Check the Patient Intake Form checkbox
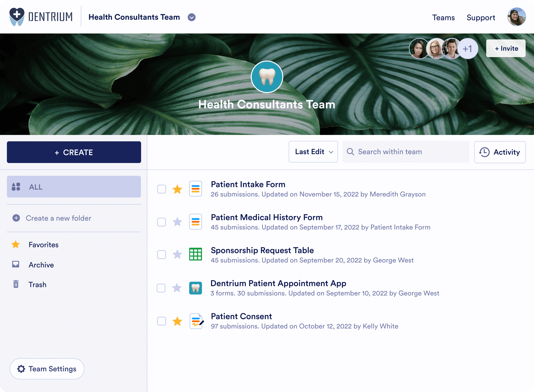Screen dimensions: 534x392 tap(162, 189)
